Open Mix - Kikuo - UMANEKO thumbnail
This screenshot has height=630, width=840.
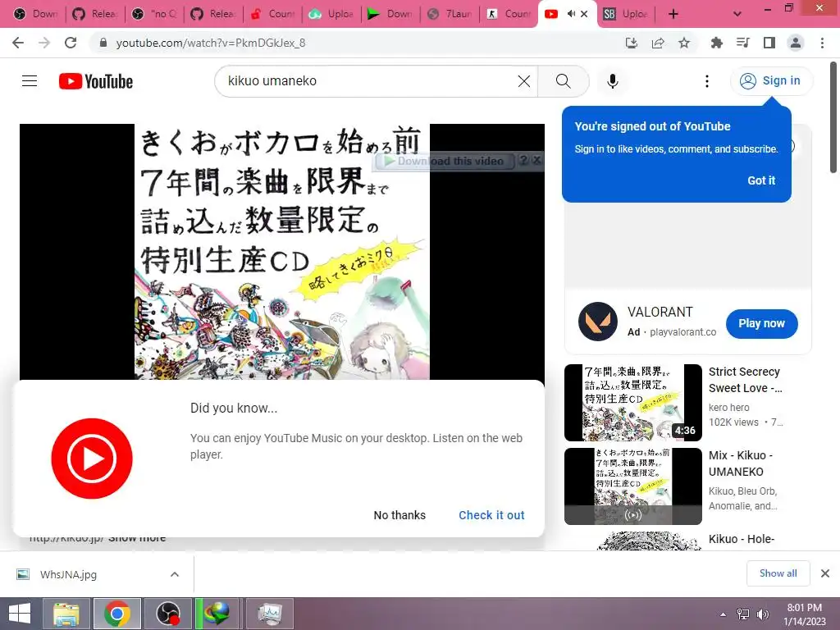pyautogui.click(x=632, y=486)
